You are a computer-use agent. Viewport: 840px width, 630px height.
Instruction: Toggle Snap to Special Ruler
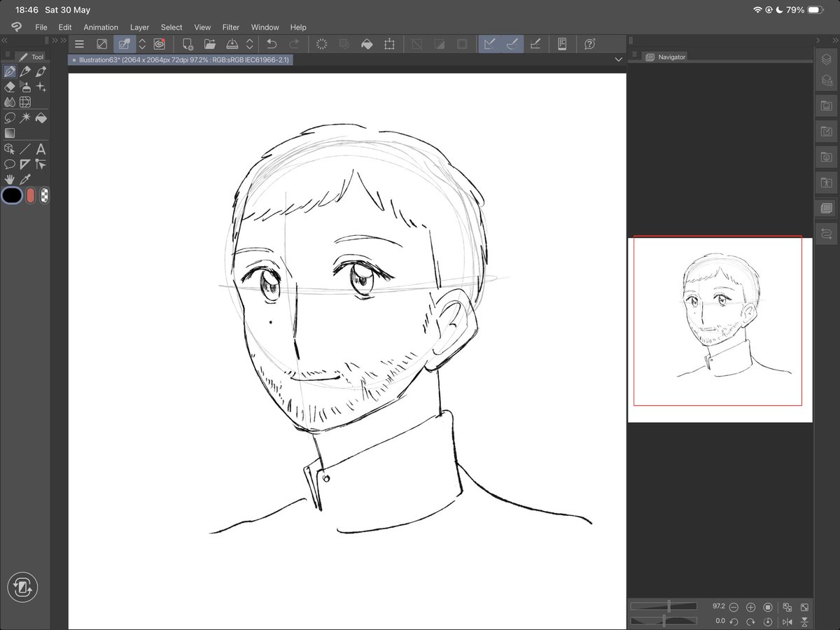pyautogui.click(x=512, y=43)
